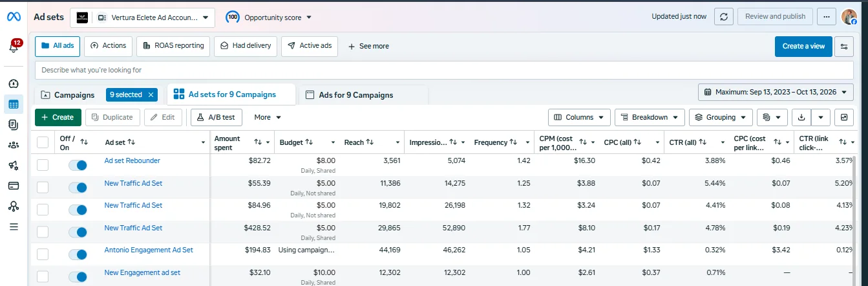Click the export download icon
Screen dimensions: 868x286
coord(801,117)
